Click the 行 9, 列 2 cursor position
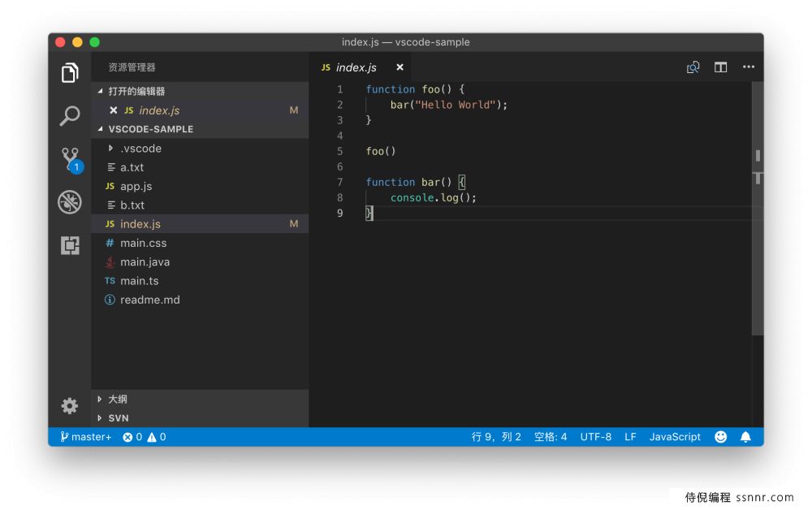This screenshot has height=510, width=812. coord(496,437)
